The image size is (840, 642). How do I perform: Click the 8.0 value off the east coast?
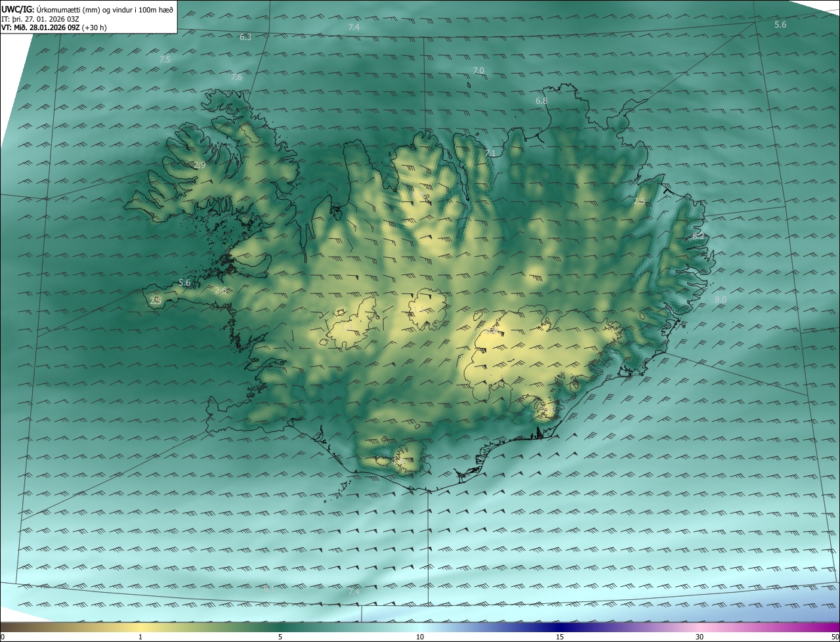coord(721,300)
